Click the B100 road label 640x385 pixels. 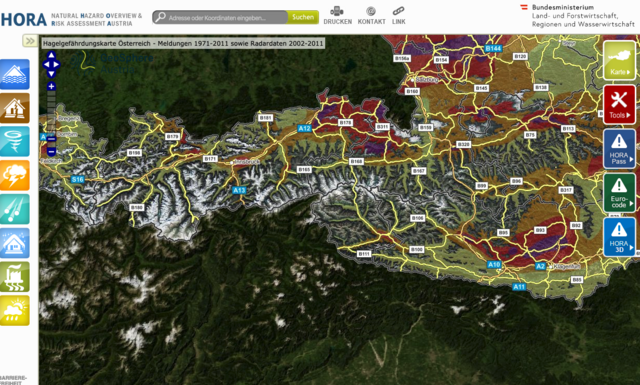tap(417, 249)
